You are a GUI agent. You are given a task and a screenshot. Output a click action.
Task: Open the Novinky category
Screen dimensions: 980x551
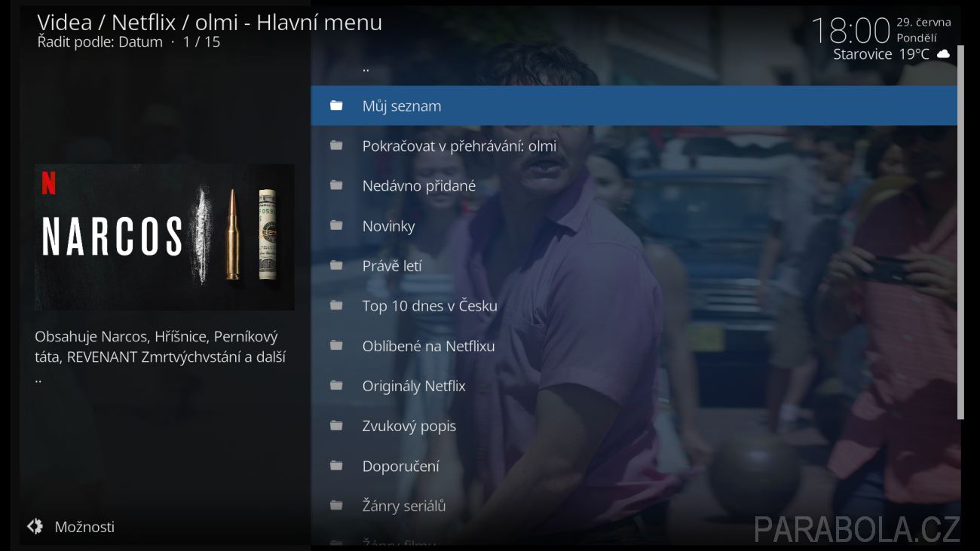tap(634, 225)
